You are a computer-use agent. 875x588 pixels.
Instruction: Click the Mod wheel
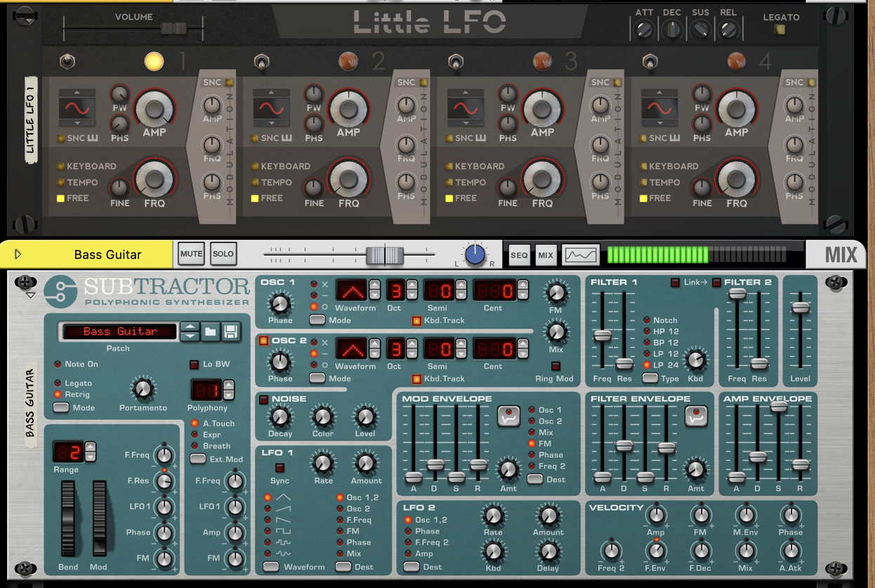[x=99, y=519]
